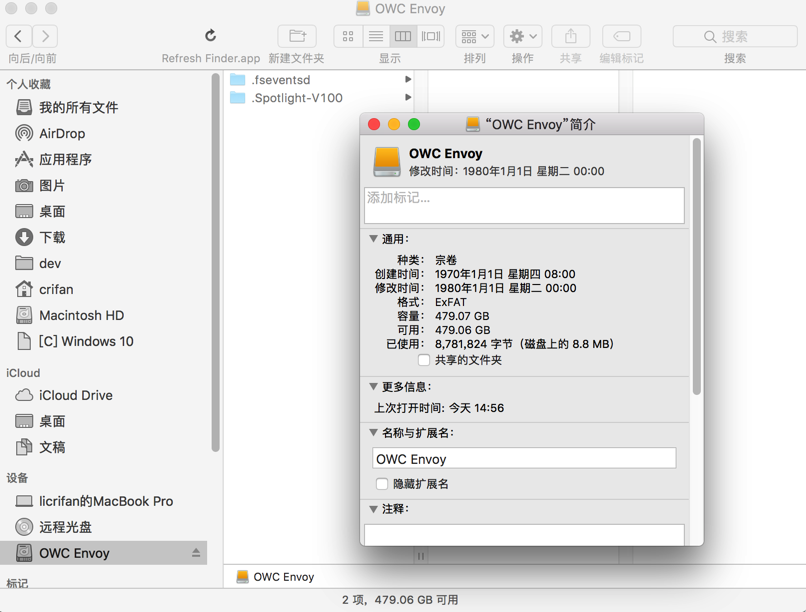The height and width of the screenshot is (612, 806).
Task: Toggle the 共享的文件夹 checkbox
Action: [x=424, y=360]
